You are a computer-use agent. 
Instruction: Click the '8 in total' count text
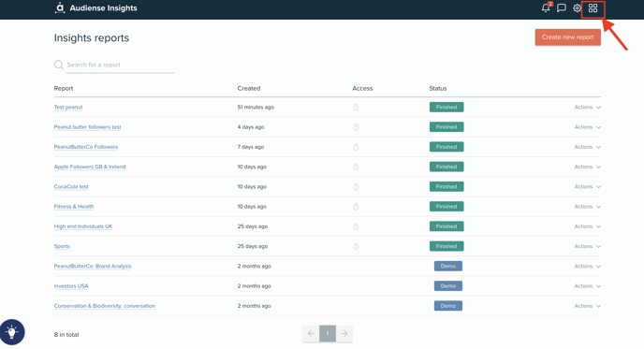click(66, 335)
